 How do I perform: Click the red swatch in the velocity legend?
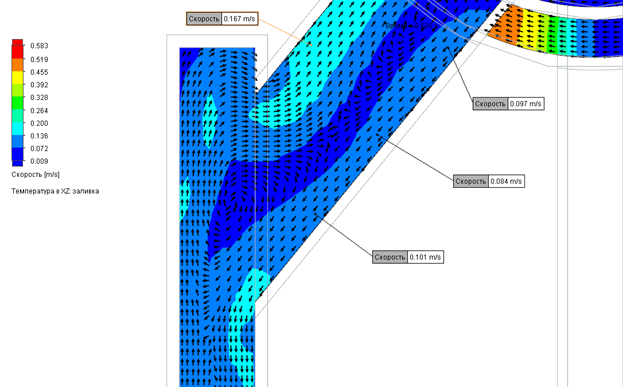point(17,48)
